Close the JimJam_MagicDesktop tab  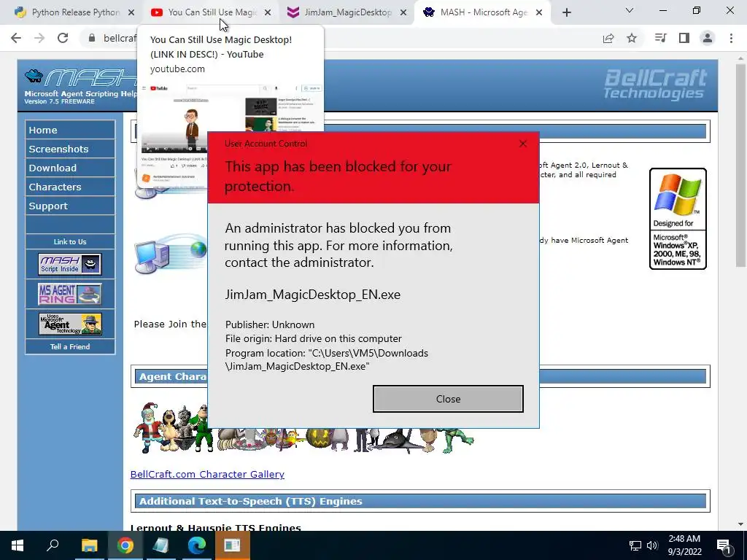tap(403, 12)
